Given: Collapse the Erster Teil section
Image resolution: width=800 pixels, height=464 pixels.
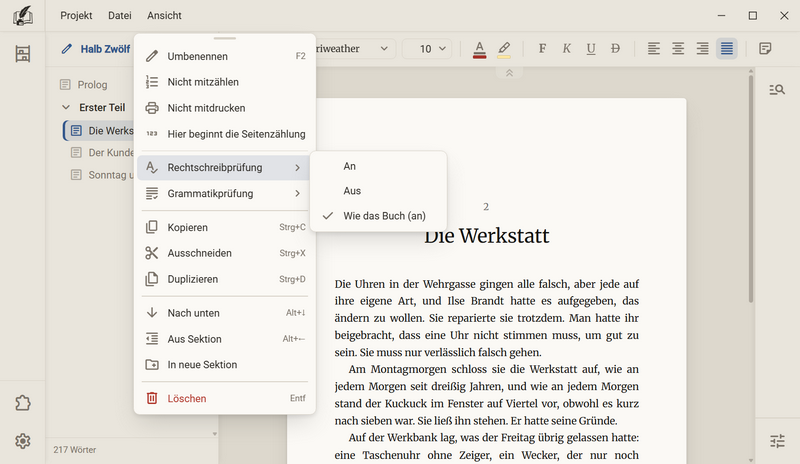Looking at the screenshot, I should pos(66,107).
